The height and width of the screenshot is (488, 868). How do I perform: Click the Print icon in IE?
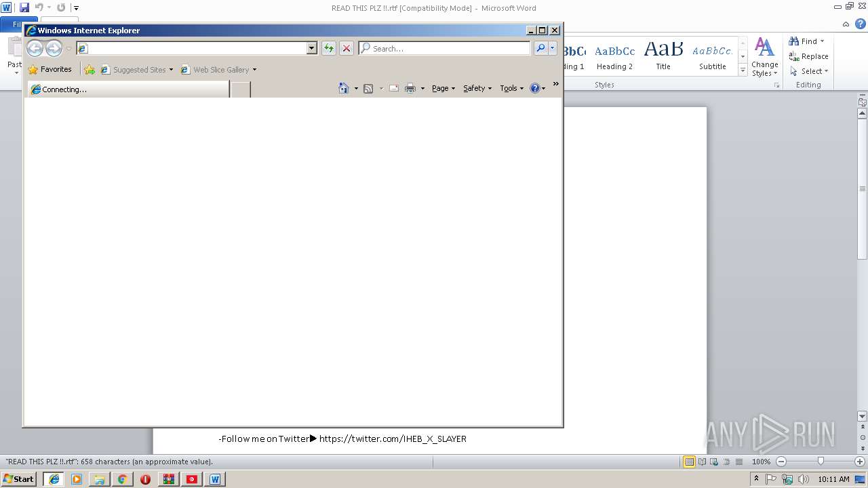pyautogui.click(x=410, y=88)
